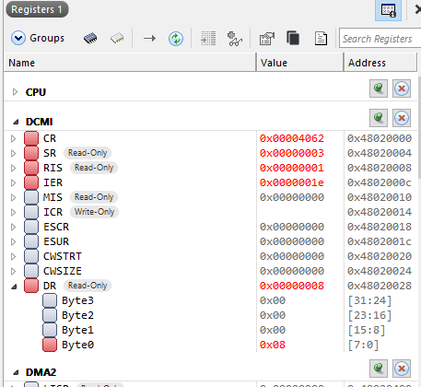Click the document page icon in toolbar

click(321, 38)
